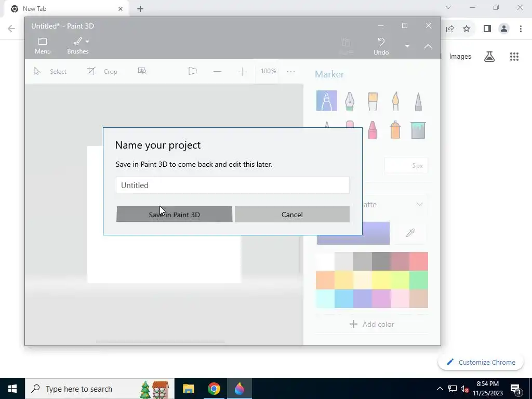Open the Brushes tool tab
The width and height of the screenshot is (532, 399).
(x=78, y=46)
